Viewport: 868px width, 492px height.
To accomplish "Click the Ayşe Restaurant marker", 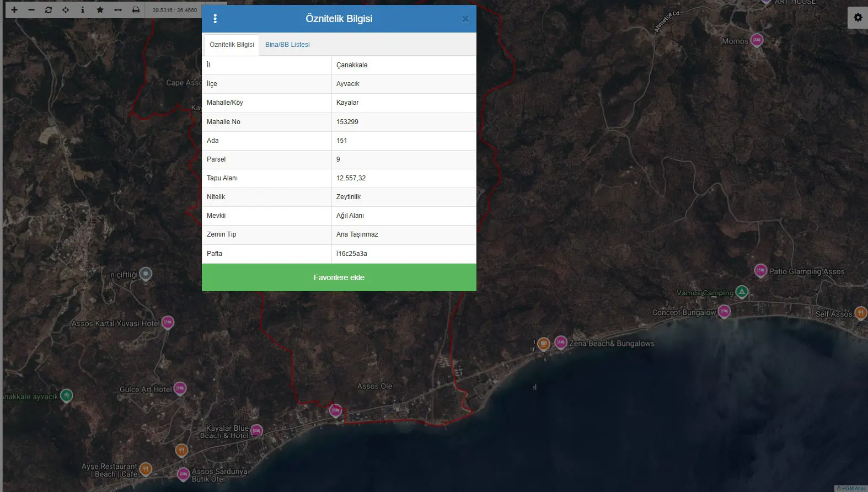I will point(145,469).
